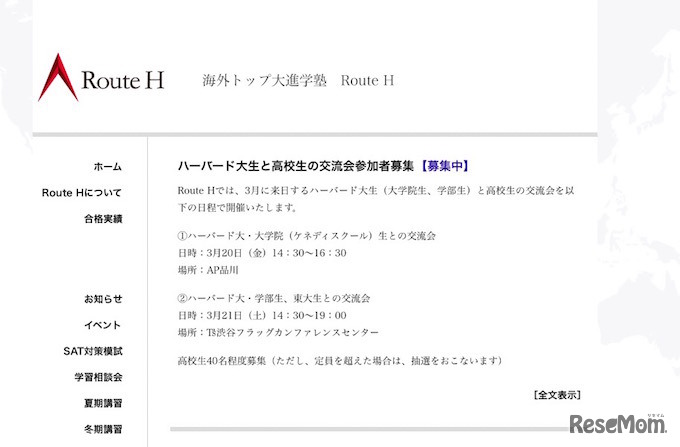The image size is (680, 447).
Task: Click the text 日時：3月21日（土）14：30～19：00
Action: click(x=262, y=316)
